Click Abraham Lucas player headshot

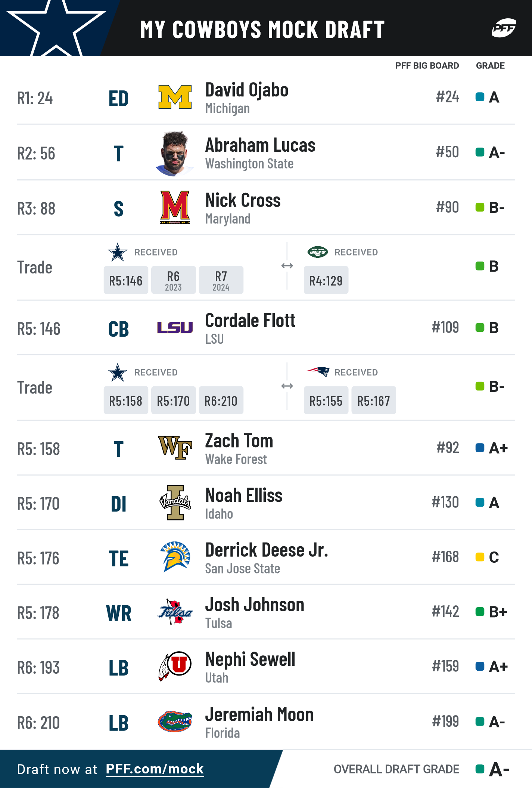174,153
